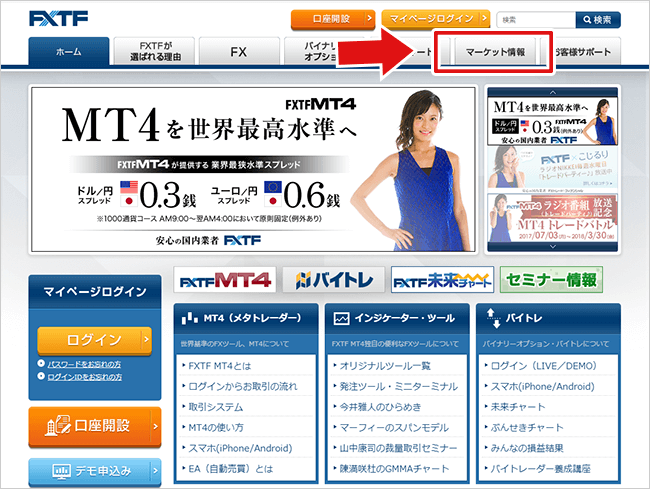Open the ぶんせきチャート link

pyautogui.click(x=527, y=428)
